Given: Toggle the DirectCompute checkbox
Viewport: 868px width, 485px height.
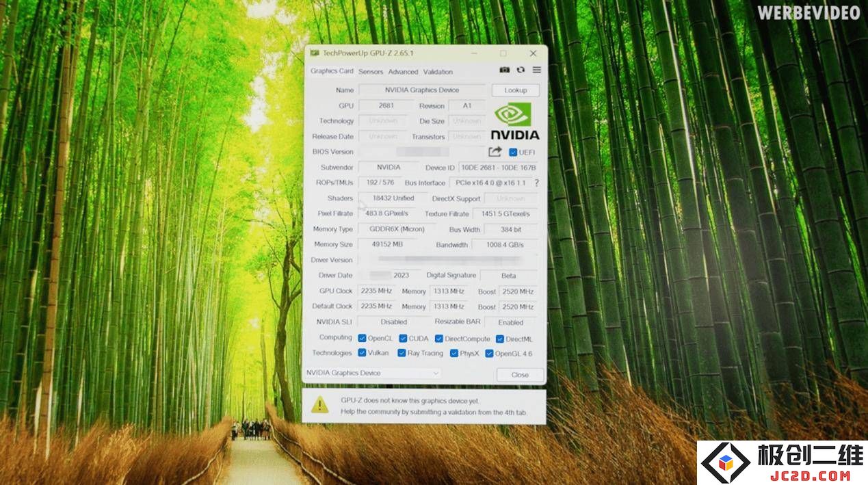Looking at the screenshot, I should coord(439,339).
